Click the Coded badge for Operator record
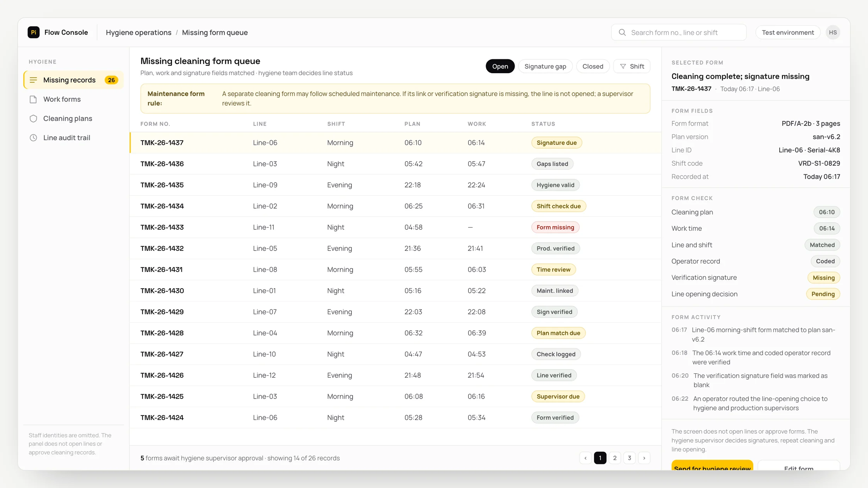This screenshot has height=488, width=868. [825, 261]
